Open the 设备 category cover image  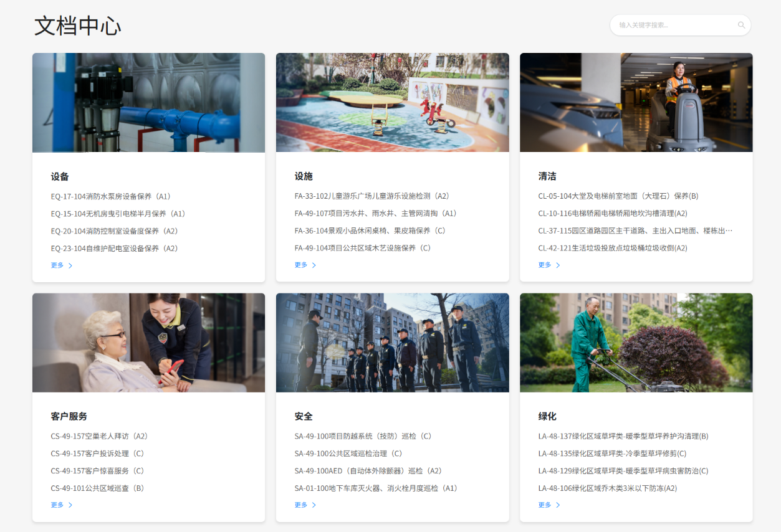[x=148, y=102]
